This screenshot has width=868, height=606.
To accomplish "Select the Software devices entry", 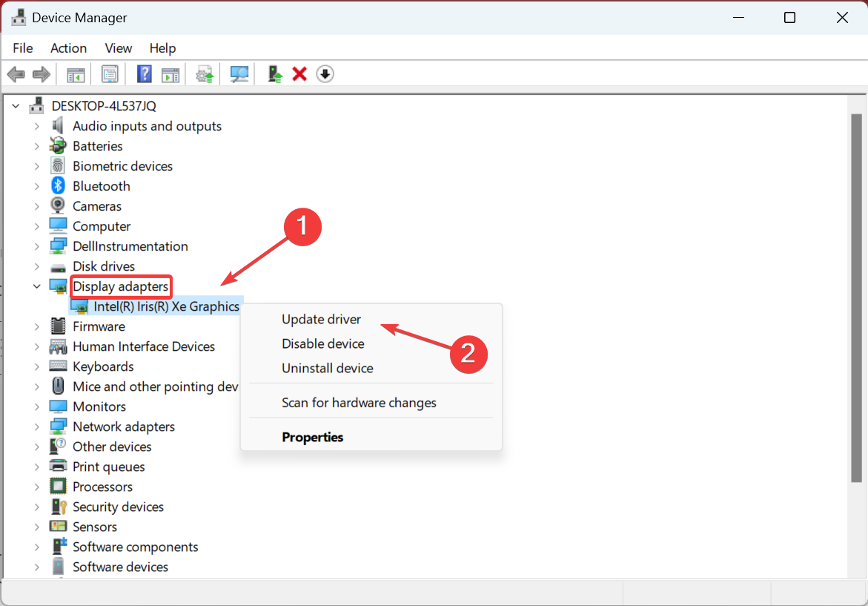I will click(x=120, y=567).
